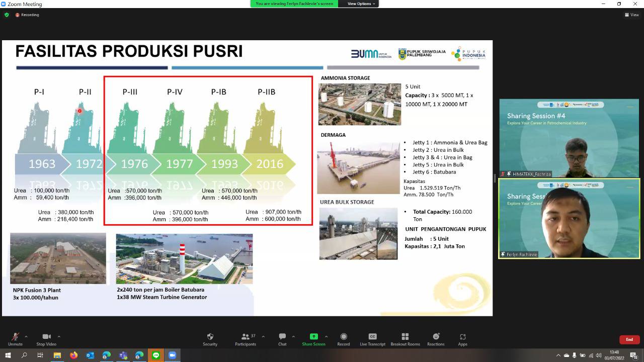Screen dimensions: 644x362
Task: Click the NPK Fusion 3 Plant photo
Action: pyautogui.click(x=58, y=258)
